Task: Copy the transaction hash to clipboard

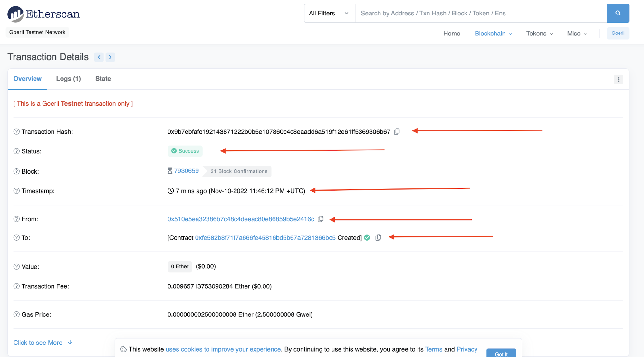Action: tap(397, 131)
